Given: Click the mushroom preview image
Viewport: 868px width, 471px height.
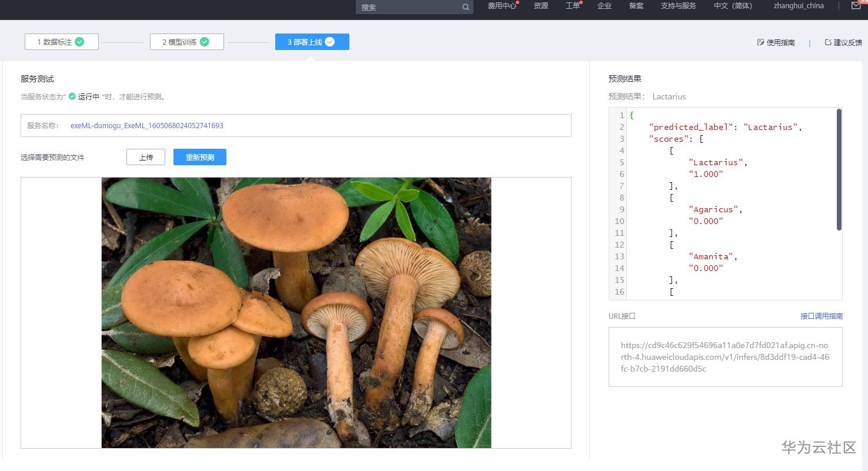Looking at the screenshot, I should point(295,312).
